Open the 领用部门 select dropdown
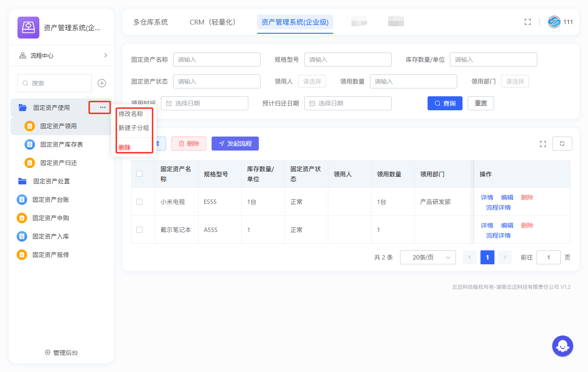588x372 pixels. pyautogui.click(x=515, y=81)
